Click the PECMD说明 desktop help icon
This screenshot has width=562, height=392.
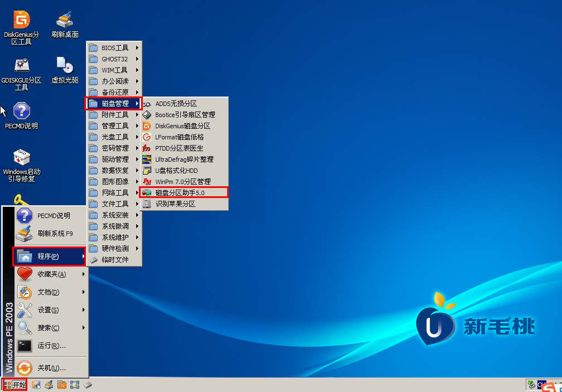point(21,115)
